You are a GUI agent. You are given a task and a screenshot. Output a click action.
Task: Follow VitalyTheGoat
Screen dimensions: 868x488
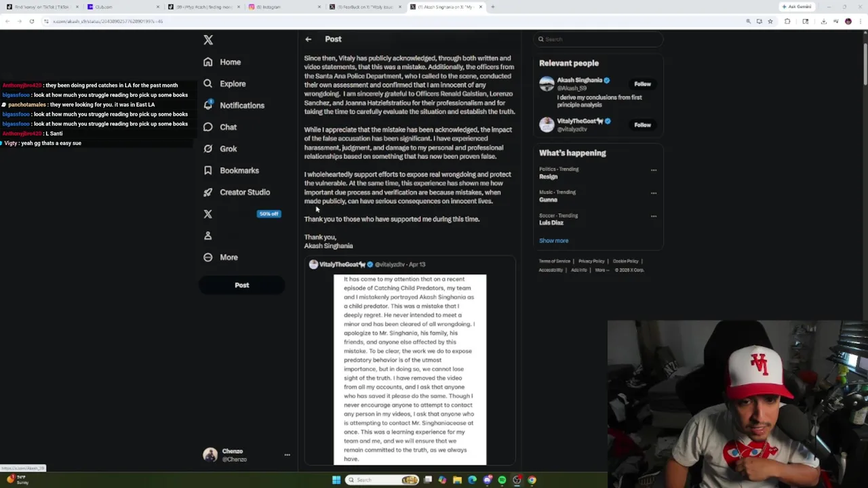pos(642,125)
